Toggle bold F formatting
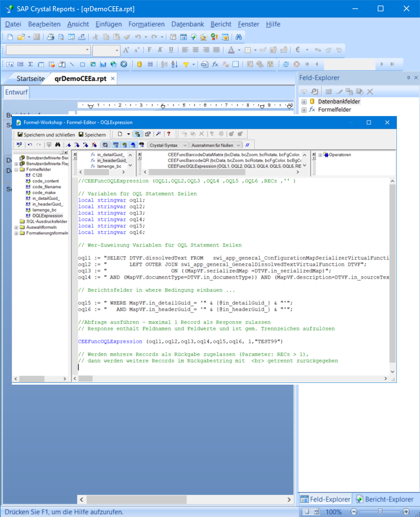 point(149,50)
